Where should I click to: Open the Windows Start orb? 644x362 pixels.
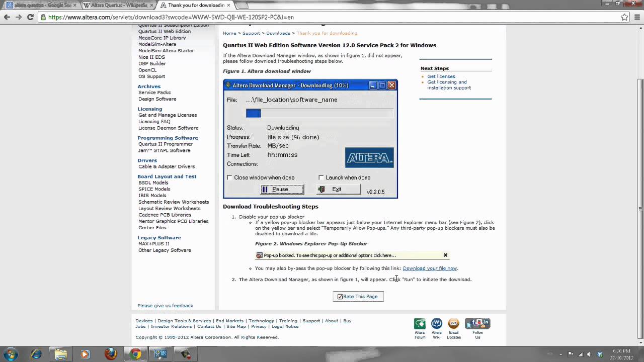(11, 354)
